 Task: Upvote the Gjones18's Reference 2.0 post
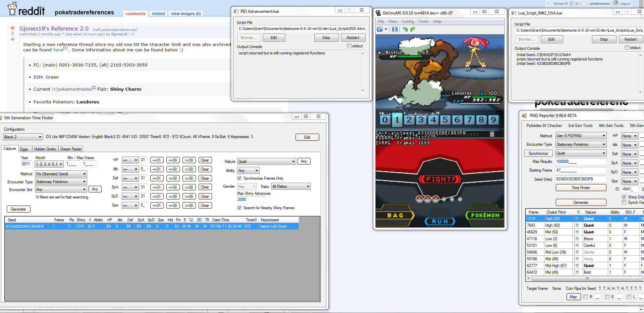(12, 28)
